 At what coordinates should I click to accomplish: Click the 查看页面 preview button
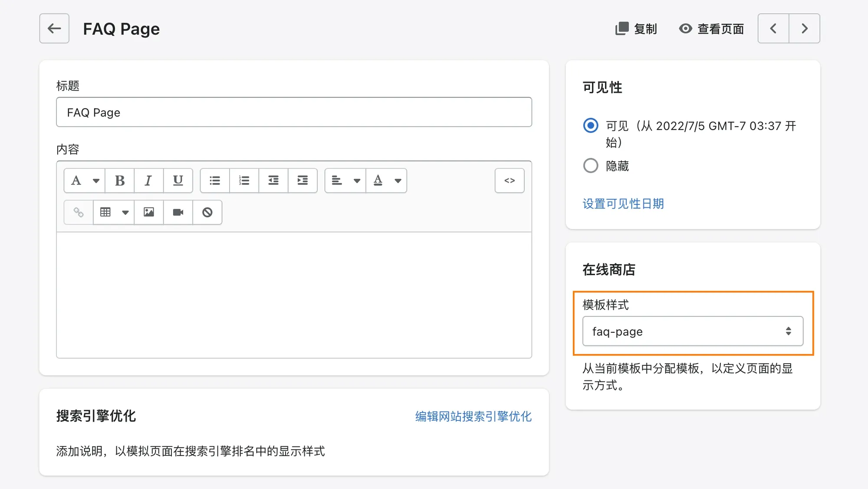[710, 28]
